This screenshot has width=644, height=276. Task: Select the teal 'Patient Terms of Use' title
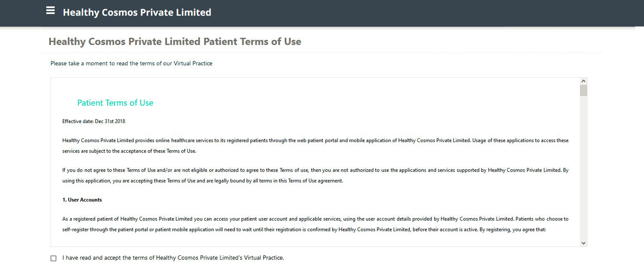pyautogui.click(x=115, y=103)
